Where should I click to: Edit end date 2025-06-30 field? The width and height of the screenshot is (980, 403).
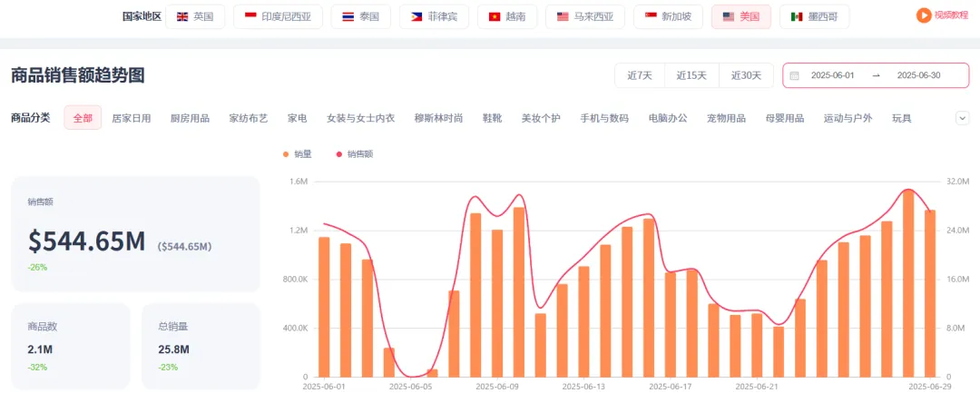click(918, 75)
